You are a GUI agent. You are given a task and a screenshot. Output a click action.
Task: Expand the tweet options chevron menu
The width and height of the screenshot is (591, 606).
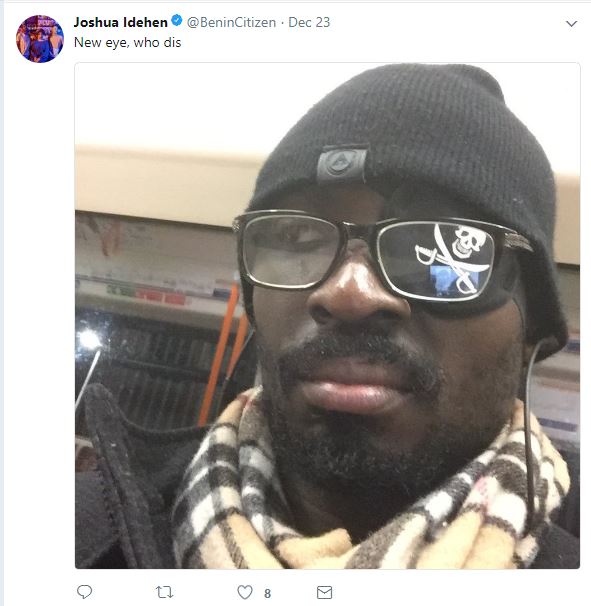coord(571,24)
